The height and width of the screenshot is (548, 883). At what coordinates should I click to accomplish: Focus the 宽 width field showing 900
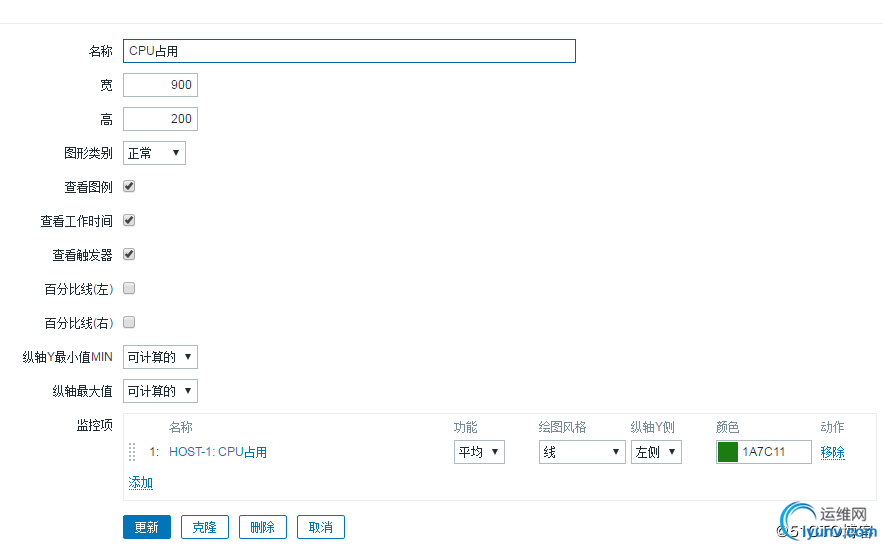pos(160,85)
